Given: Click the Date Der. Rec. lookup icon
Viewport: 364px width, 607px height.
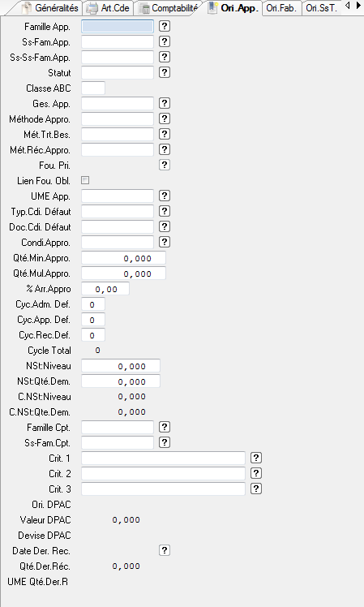Looking at the screenshot, I should click(165, 550).
